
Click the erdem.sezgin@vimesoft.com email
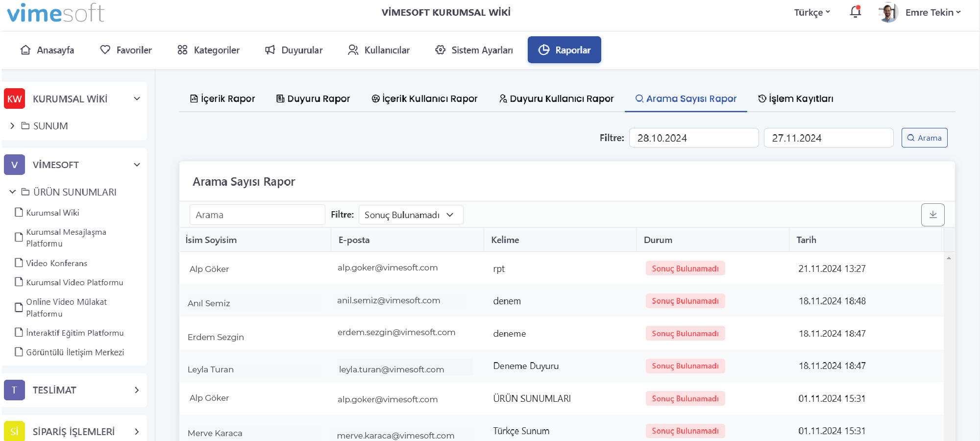tap(396, 332)
